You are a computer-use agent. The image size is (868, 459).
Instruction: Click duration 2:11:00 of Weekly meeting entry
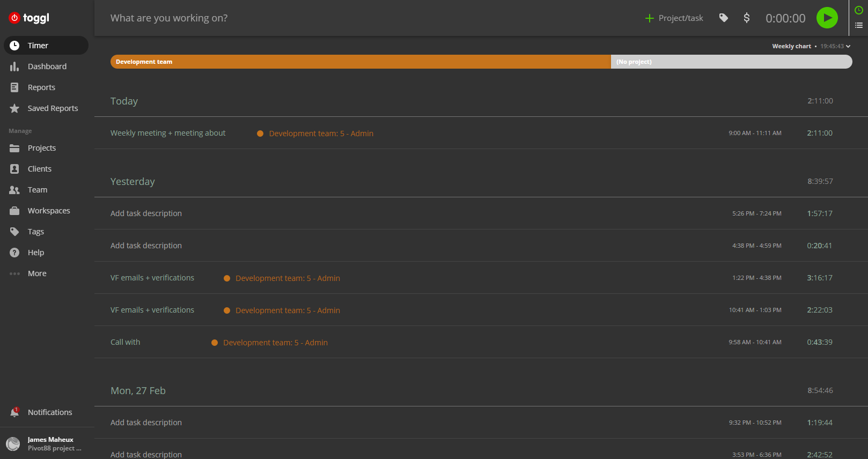tap(820, 133)
